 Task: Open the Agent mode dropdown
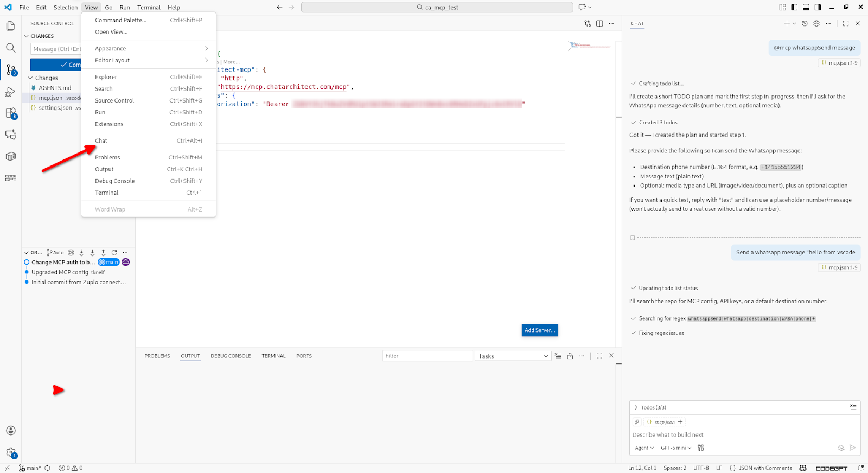(x=644, y=448)
